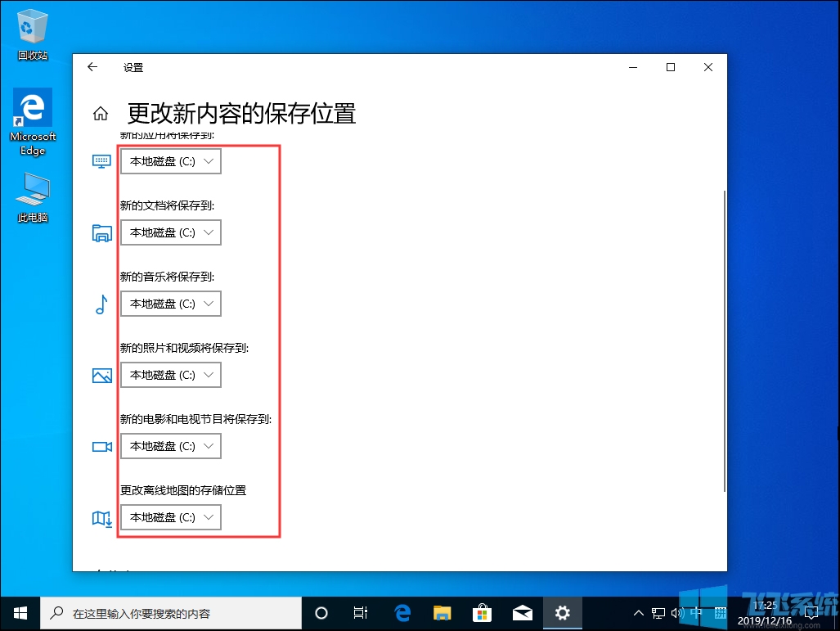840x631 pixels.
Task: Click the map icon for offline maps storage
Action: click(101, 517)
